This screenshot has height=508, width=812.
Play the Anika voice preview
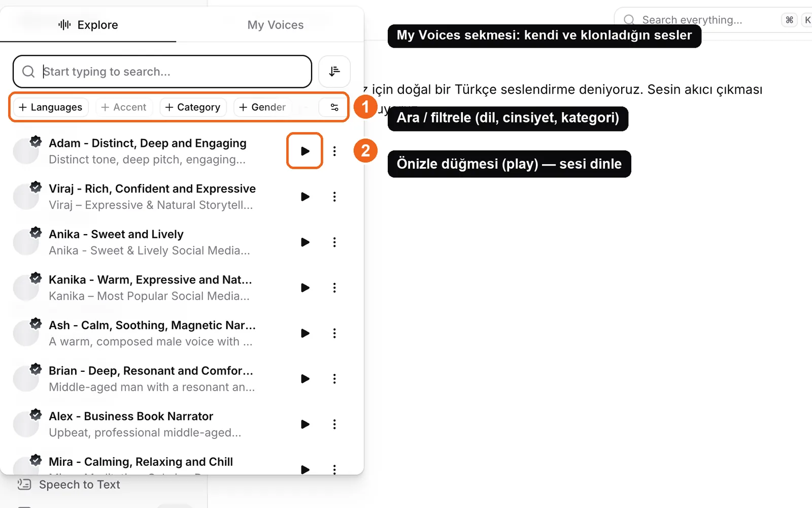pos(305,242)
